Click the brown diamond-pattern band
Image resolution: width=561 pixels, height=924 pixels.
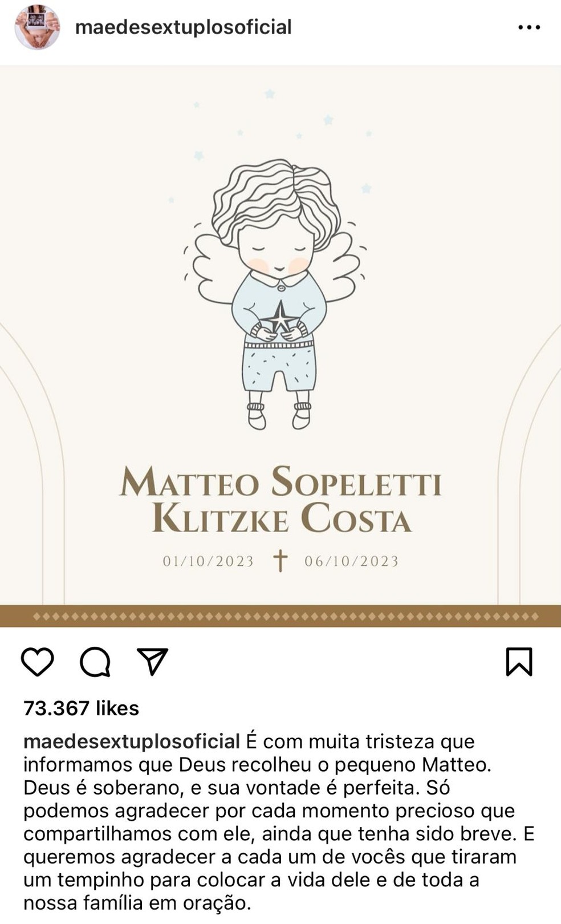[x=280, y=616]
